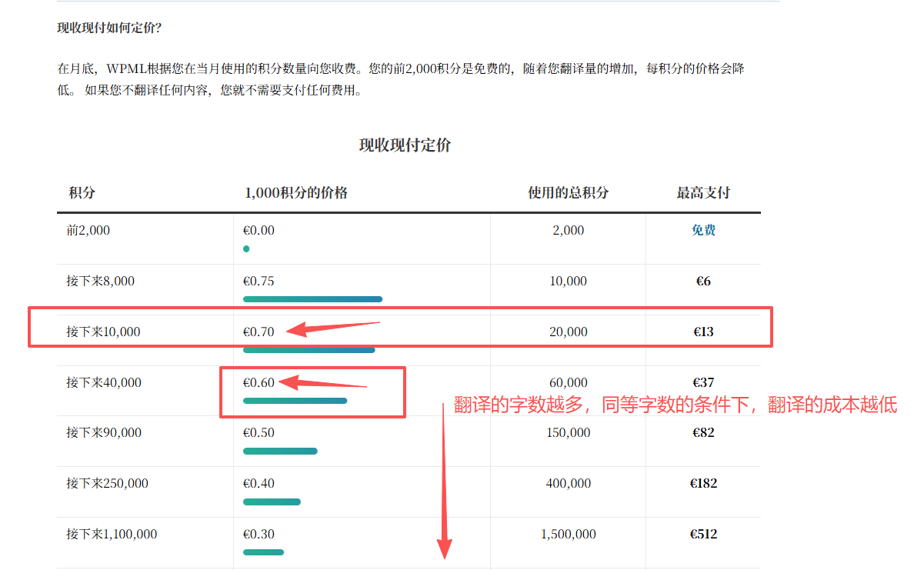The width and height of the screenshot is (924, 570).
Task: Click the price bar under €0.40
Action: (x=272, y=502)
